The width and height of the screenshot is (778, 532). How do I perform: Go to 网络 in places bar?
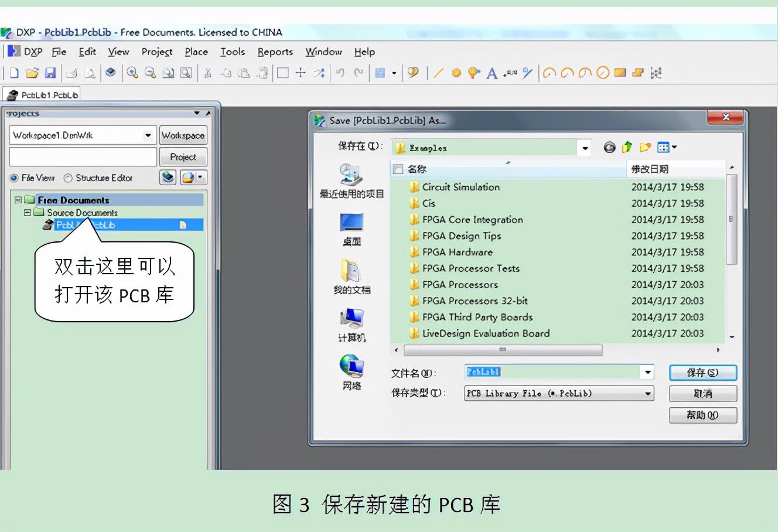point(352,373)
